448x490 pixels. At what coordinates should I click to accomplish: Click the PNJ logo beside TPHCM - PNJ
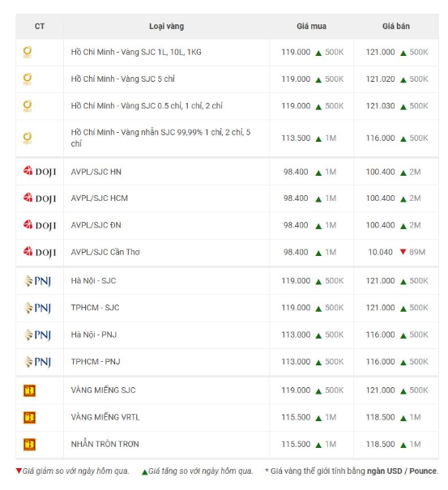click(37, 361)
